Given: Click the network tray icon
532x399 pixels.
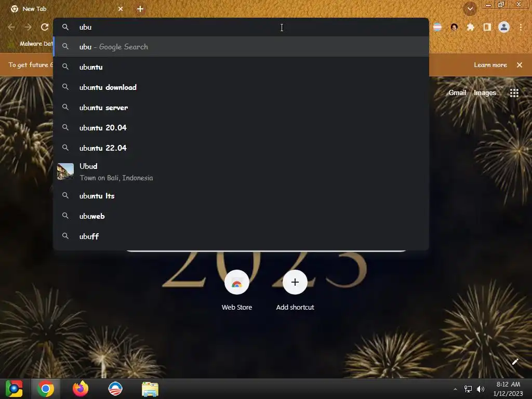Looking at the screenshot, I should pyautogui.click(x=468, y=389).
